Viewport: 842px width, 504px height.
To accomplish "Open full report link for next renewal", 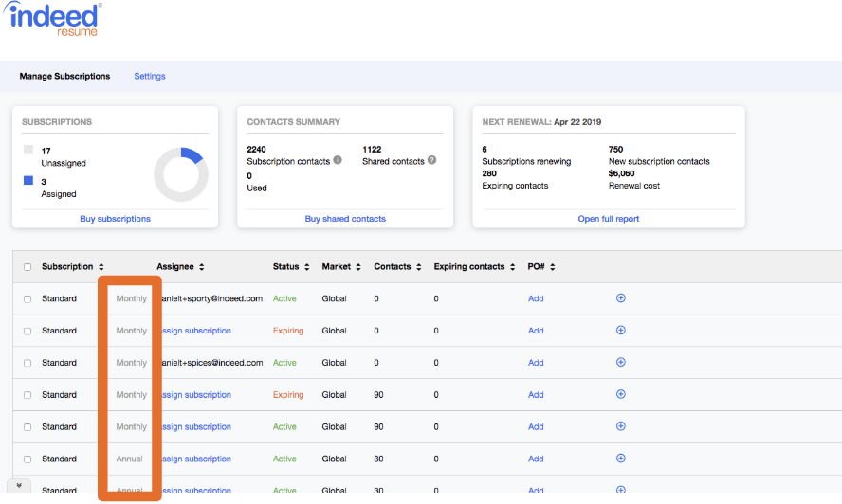I will (608, 219).
